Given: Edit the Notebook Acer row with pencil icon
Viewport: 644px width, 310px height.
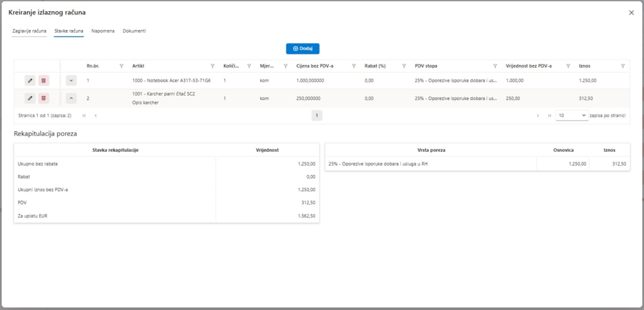Looking at the screenshot, I should click(30, 81).
